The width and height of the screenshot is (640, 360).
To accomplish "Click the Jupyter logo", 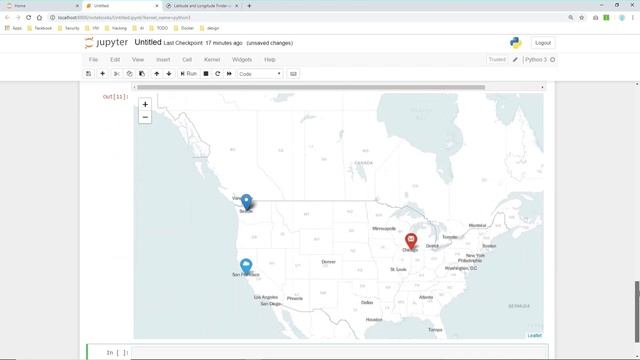I will [x=107, y=42].
